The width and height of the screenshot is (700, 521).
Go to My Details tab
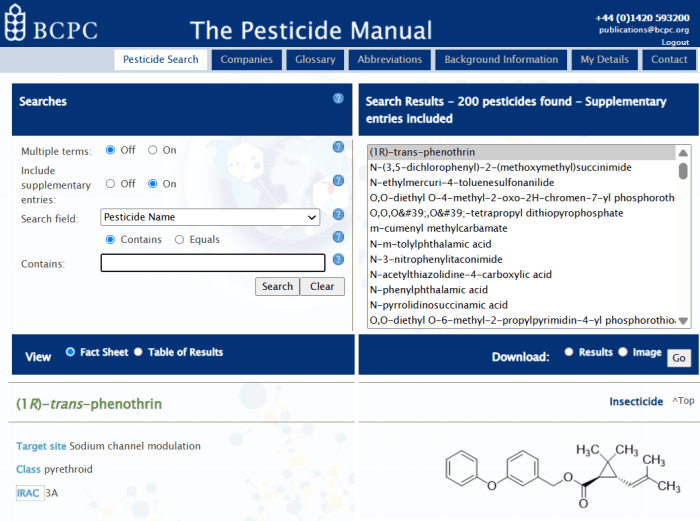coord(604,60)
